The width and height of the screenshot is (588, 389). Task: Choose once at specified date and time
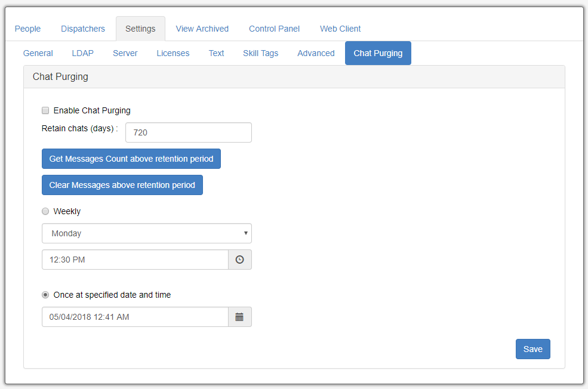[45, 294]
